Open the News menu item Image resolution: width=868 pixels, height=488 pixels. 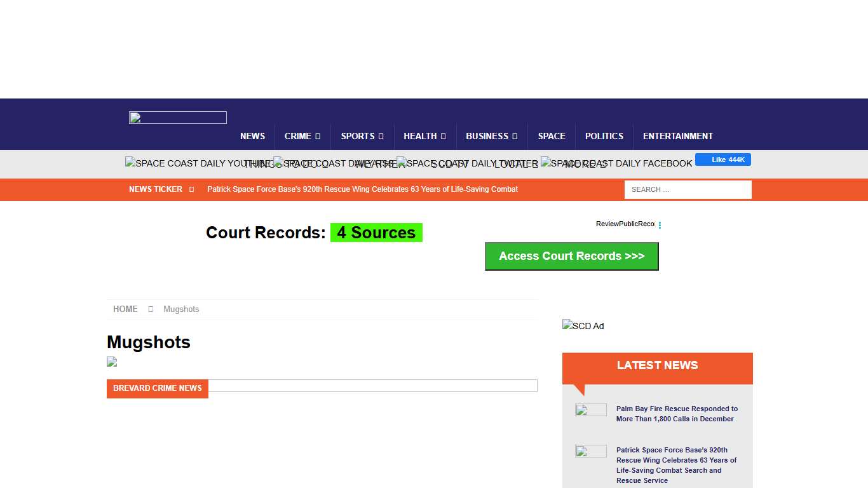pyautogui.click(x=252, y=136)
